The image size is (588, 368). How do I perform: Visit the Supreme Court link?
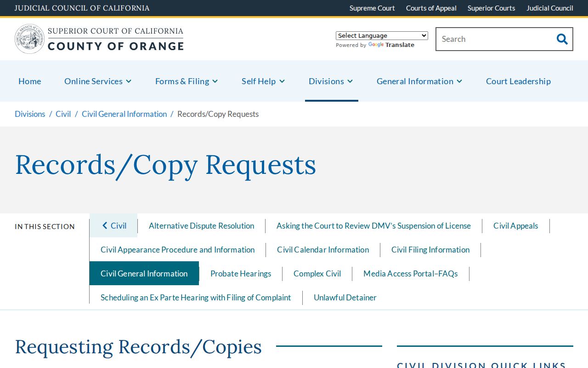click(x=372, y=8)
